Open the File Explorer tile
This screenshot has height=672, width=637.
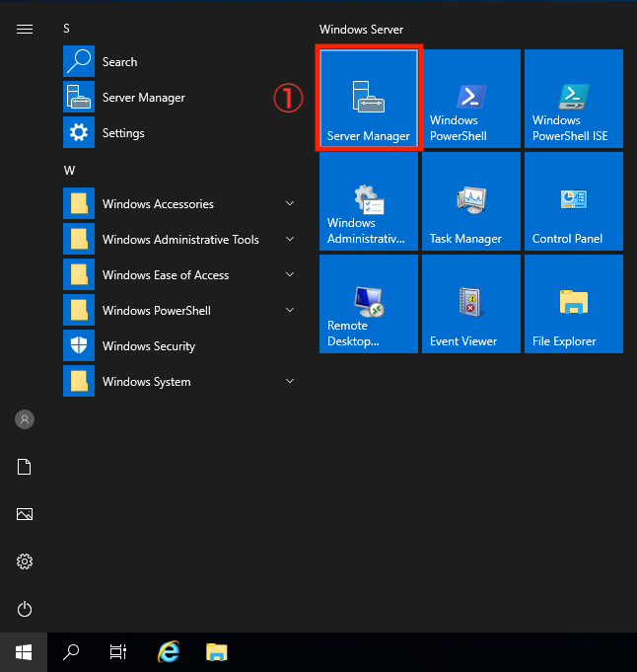pyautogui.click(x=574, y=304)
